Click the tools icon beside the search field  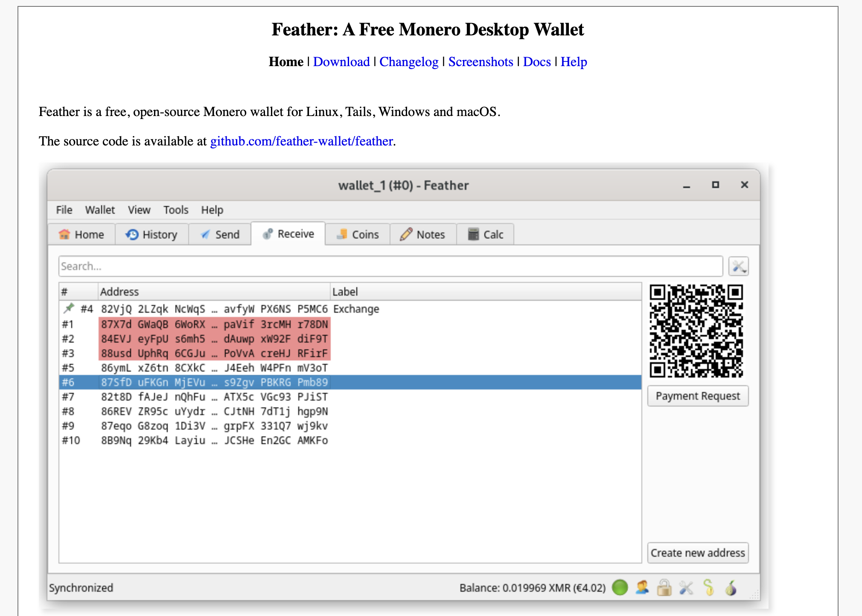pos(738,267)
